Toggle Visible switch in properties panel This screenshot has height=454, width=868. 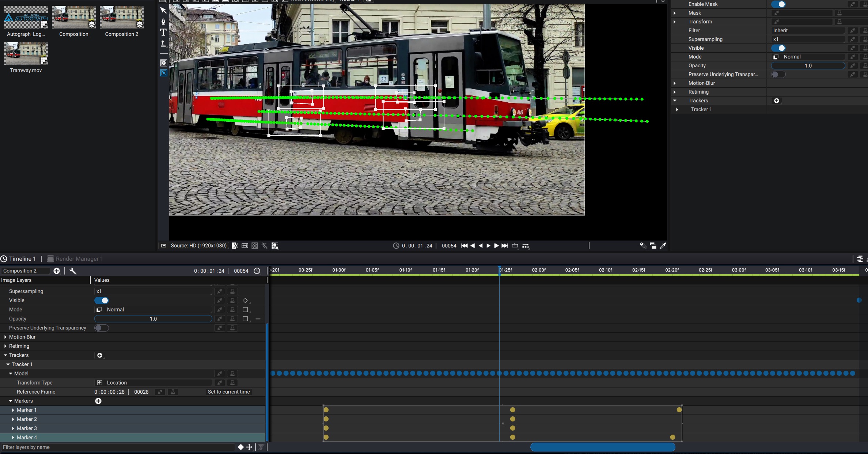(x=778, y=48)
